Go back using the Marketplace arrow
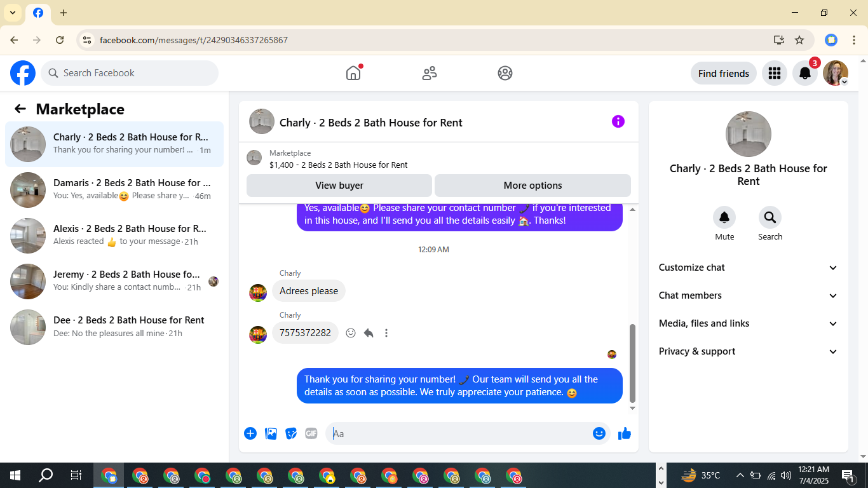Screen dimensions: 868x488 point(20,109)
